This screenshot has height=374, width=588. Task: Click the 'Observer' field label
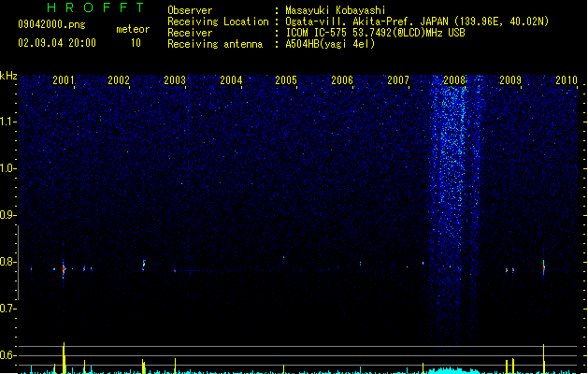coord(190,10)
